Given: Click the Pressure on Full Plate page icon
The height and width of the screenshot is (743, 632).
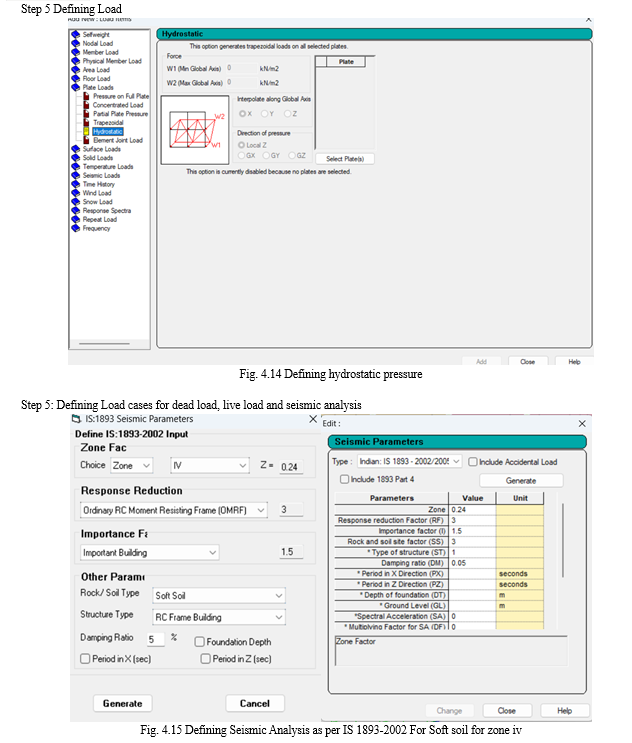Looking at the screenshot, I should (x=86, y=96).
